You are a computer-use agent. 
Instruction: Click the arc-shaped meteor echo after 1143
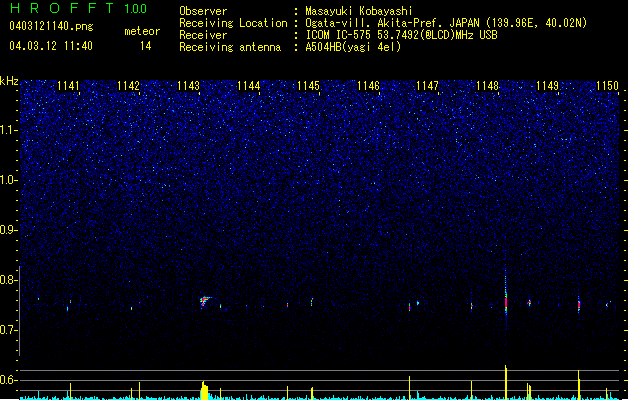[210, 302]
